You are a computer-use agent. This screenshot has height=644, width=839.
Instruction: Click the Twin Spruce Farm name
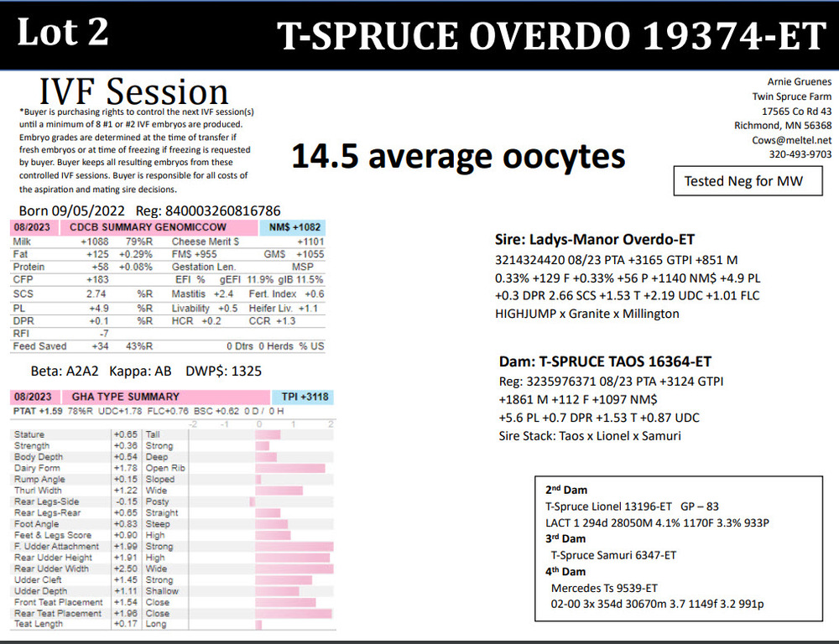pyautogui.click(x=791, y=96)
